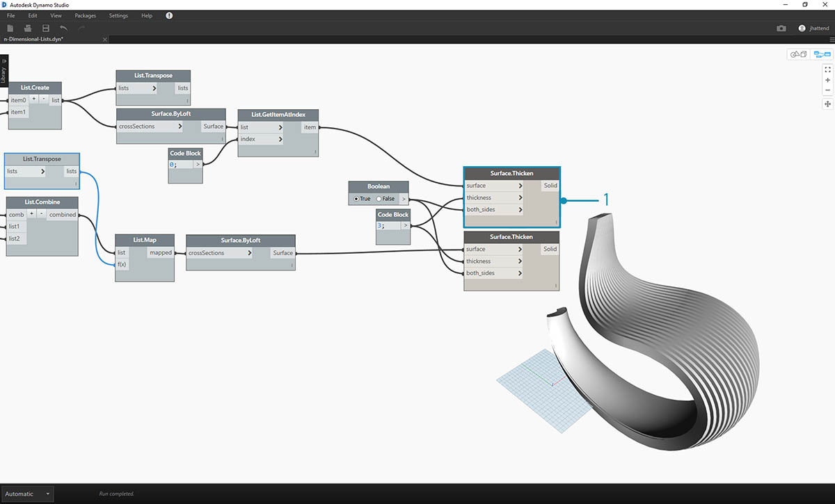The width and height of the screenshot is (835, 504).
Task: Add list input with List.Combine plus
Action: tap(31, 214)
